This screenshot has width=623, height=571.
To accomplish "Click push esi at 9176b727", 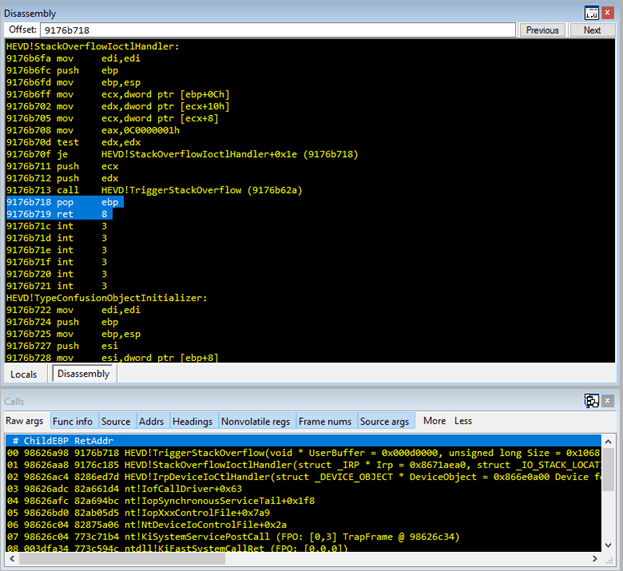I will pyautogui.click(x=62, y=346).
